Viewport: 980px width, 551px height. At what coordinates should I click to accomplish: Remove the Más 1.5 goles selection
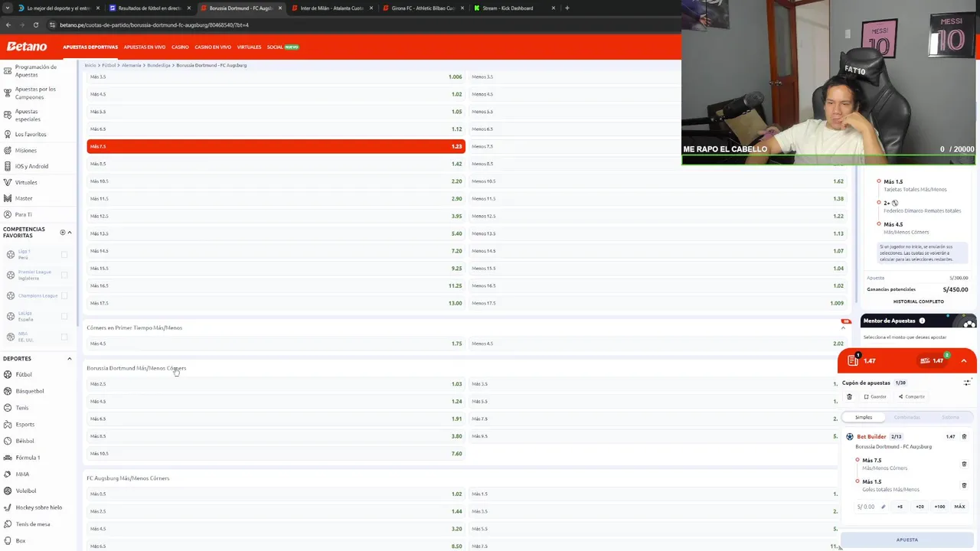click(964, 485)
